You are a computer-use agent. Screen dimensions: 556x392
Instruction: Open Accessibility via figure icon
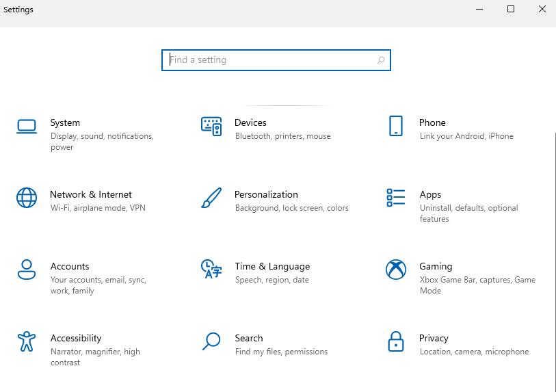click(x=27, y=341)
